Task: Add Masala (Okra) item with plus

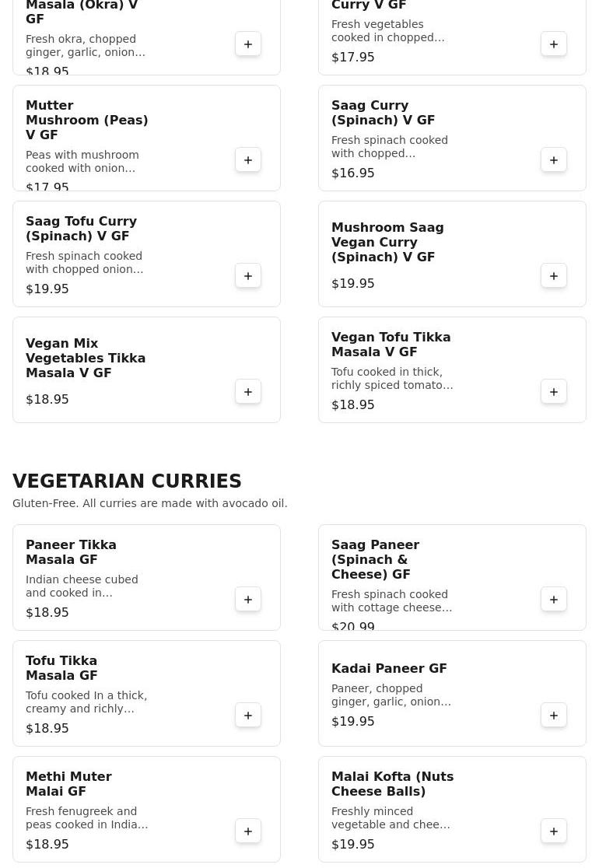Action: [248, 44]
